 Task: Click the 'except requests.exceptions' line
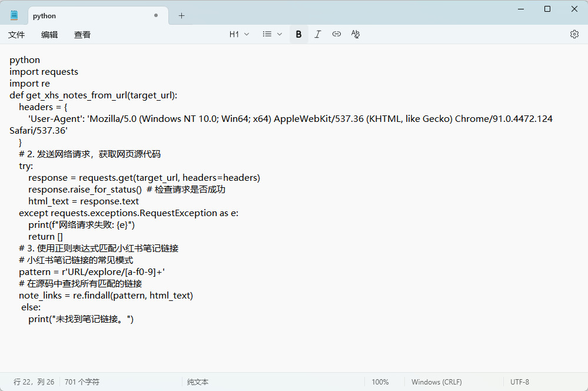(129, 213)
